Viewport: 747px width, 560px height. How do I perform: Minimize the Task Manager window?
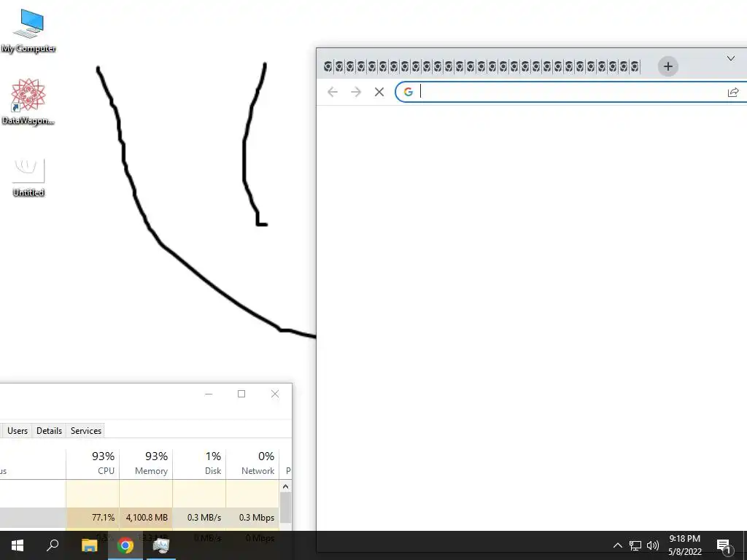coord(209,394)
